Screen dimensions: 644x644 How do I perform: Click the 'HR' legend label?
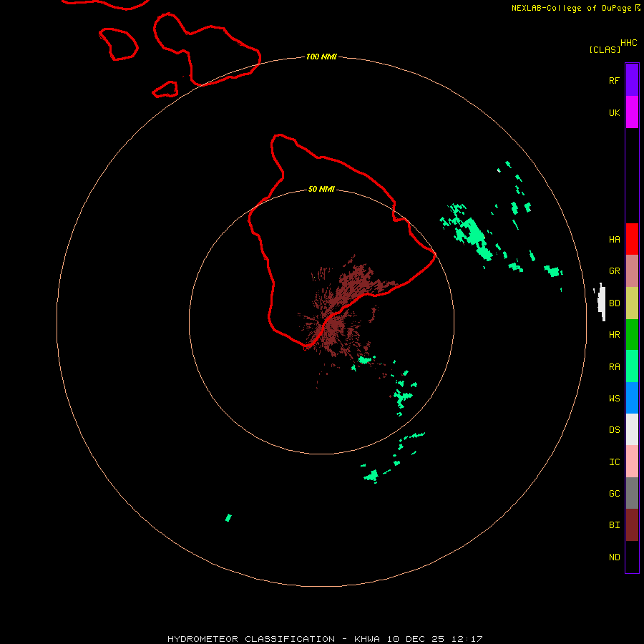pos(614,335)
